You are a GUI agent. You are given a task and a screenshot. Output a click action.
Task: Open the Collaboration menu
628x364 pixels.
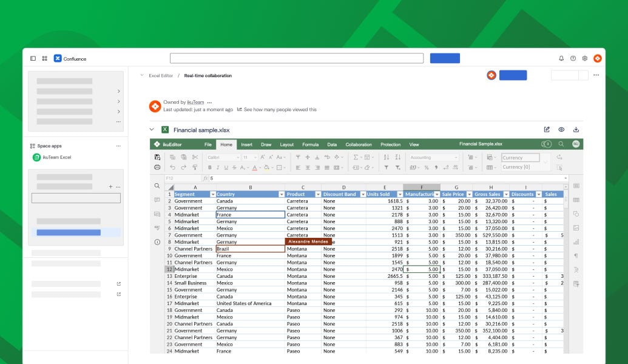[x=359, y=144]
